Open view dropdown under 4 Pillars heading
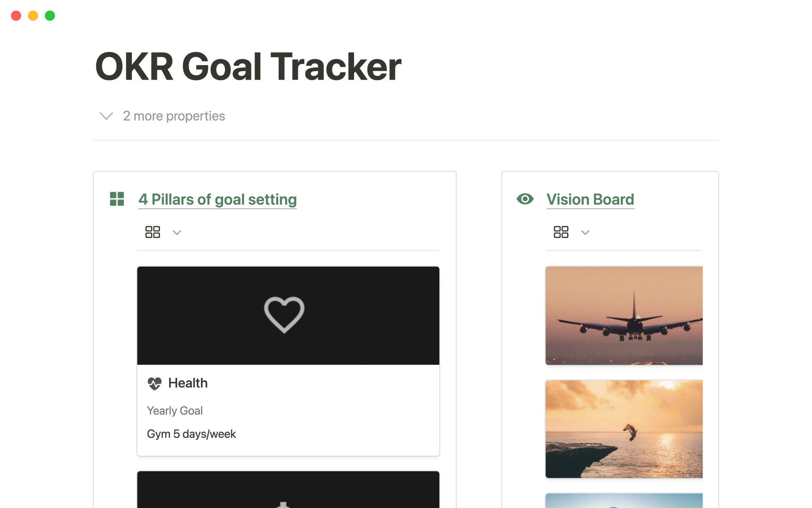Viewport: 812px width, 508px height. pos(177,232)
